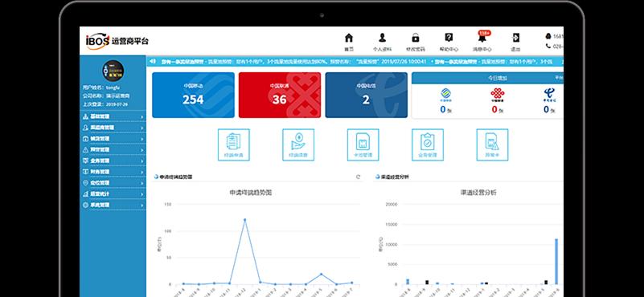Viewport: 644px width, 297px height.
Task: Click the 修改密码 padlock icon
Action: coord(415,38)
